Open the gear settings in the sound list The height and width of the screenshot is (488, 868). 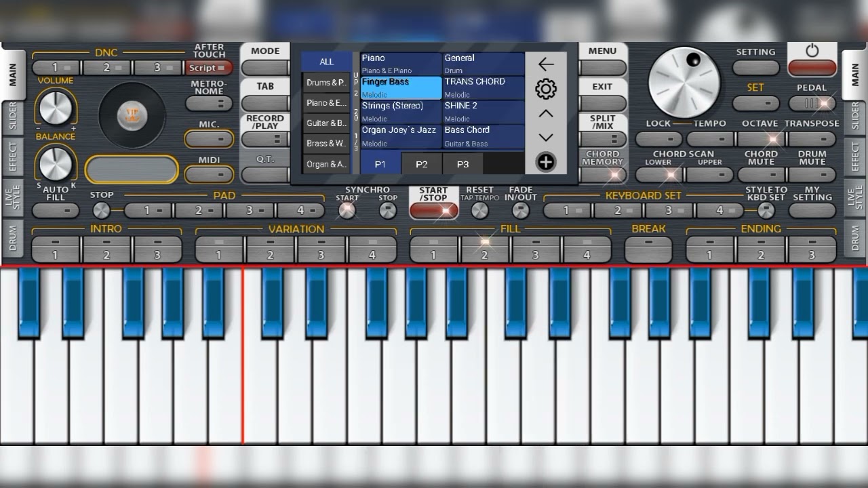point(546,89)
